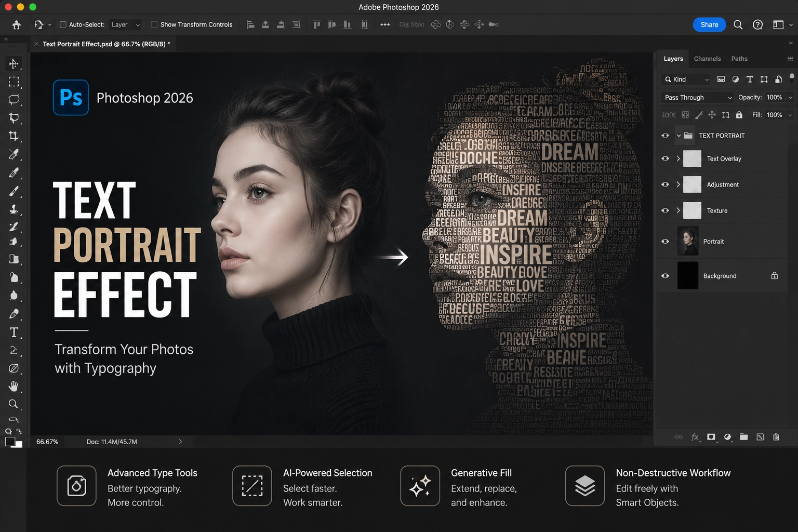This screenshot has width=798, height=532.
Task: Open the Kind filter dropdown
Action: click(x=686, y=79)
